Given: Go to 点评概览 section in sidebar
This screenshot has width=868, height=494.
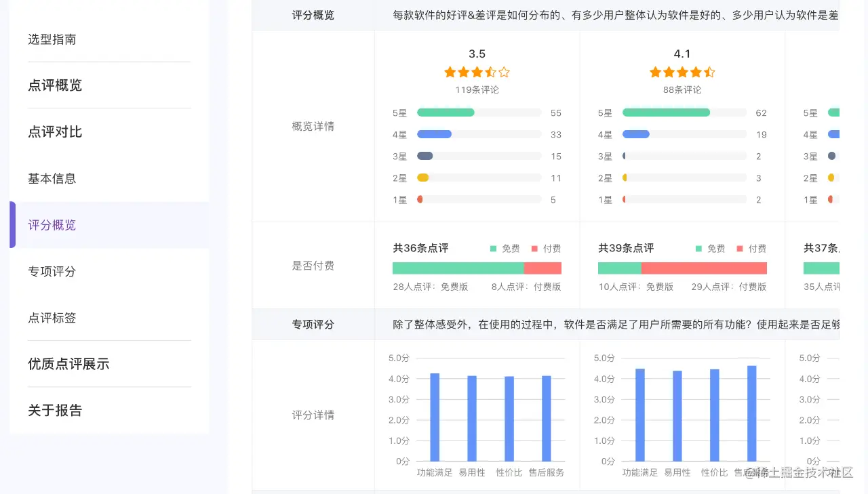Looking at the screenshot, I should click(55, 85).
